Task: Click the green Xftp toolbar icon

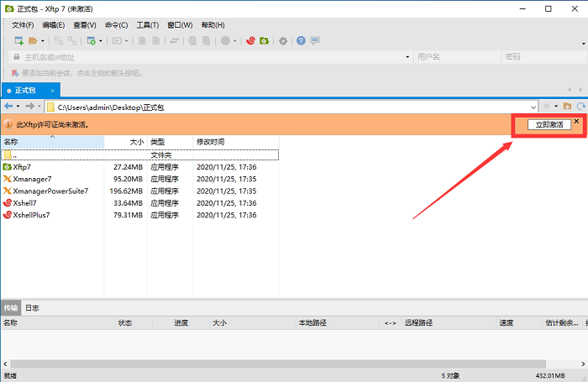Action: pyautogui.click(x=265, y=40)
